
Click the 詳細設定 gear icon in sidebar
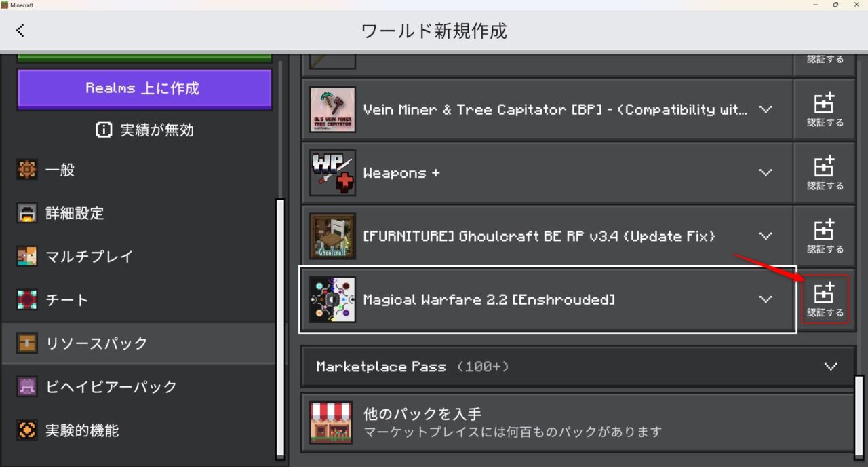coord(26,213)
